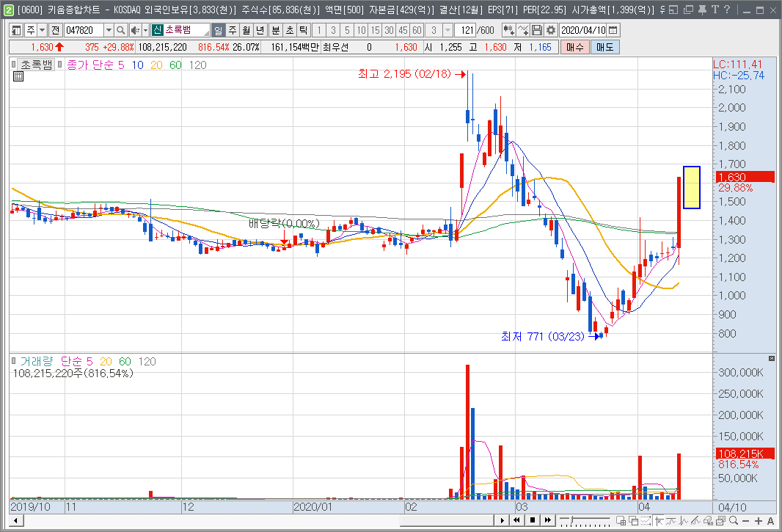
Task: Open the 주 market type dropdown arrow
Action: 43,30
